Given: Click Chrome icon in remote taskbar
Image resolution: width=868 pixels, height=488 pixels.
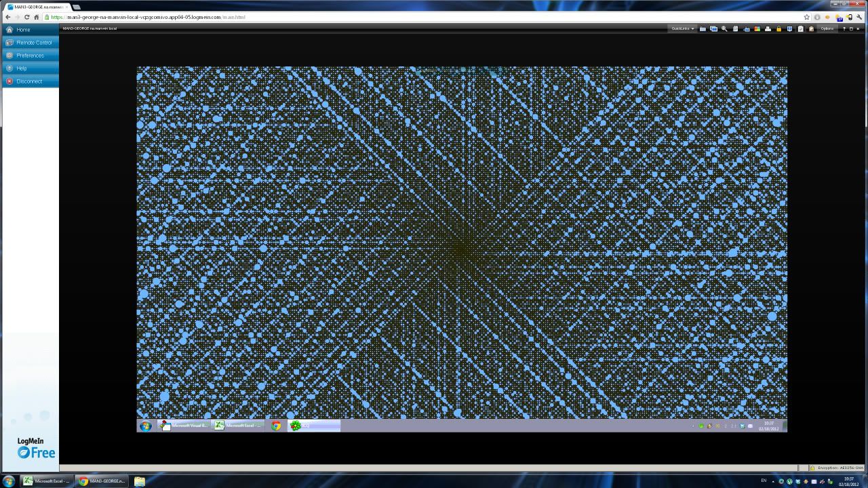Looking at the screenshot, I should (x=276, y=426).
